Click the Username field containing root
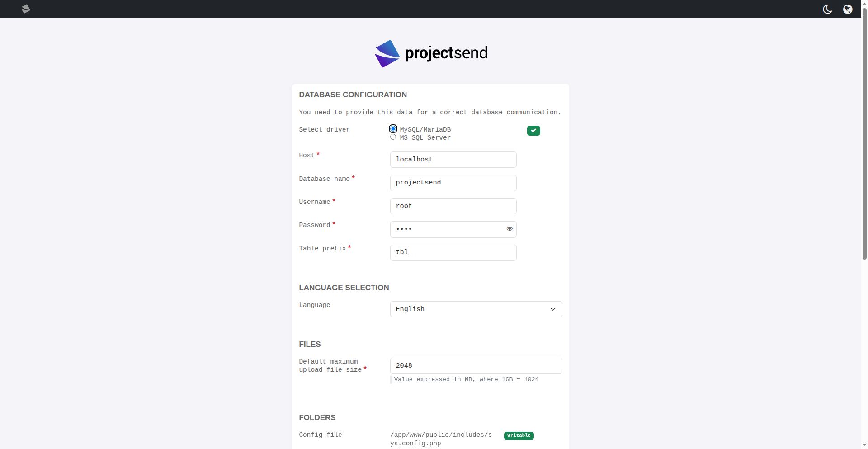The height and width of the screenshot is (449, 868). click(453, 206)
